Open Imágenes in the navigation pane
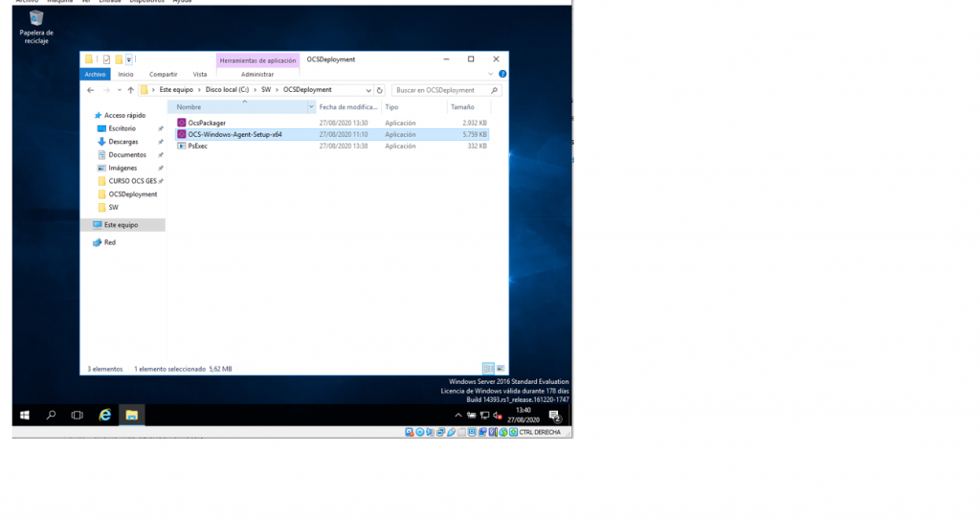The width and height of the screenshot is (980, 520). (122, 168)
